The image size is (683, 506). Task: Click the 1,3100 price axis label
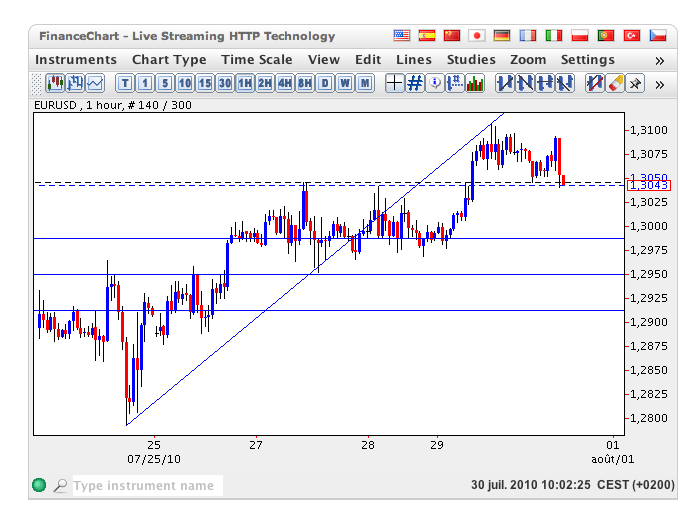(649, 130)
